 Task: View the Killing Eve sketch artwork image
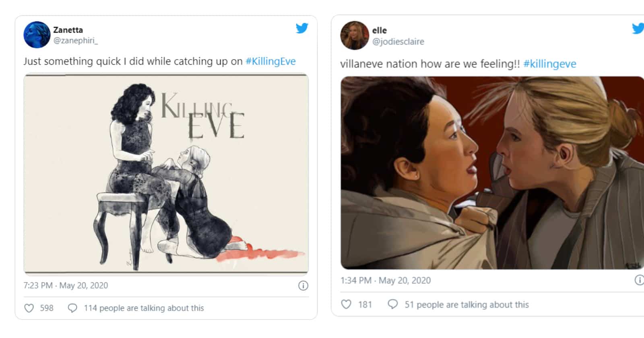coord(166,174)
